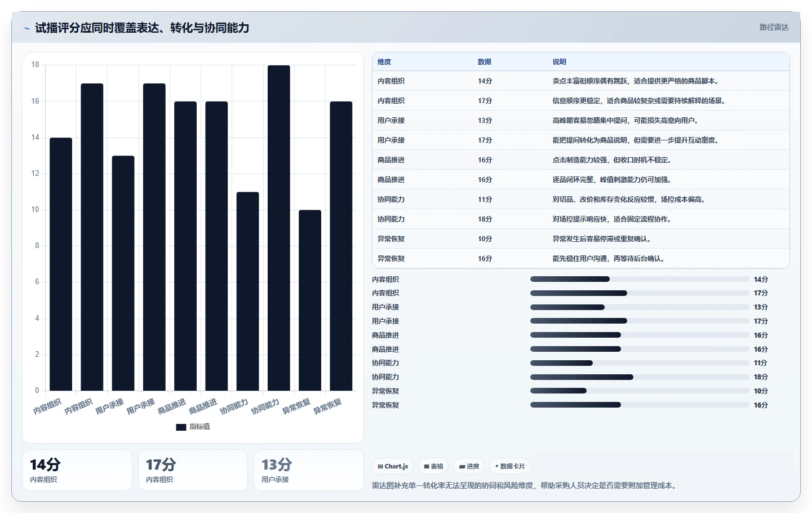This screenshot has width=812, height=513.
Task: Click the 用户承接 progress bar showing 13分
Action: pyautogui.click(x=640, y=307)
